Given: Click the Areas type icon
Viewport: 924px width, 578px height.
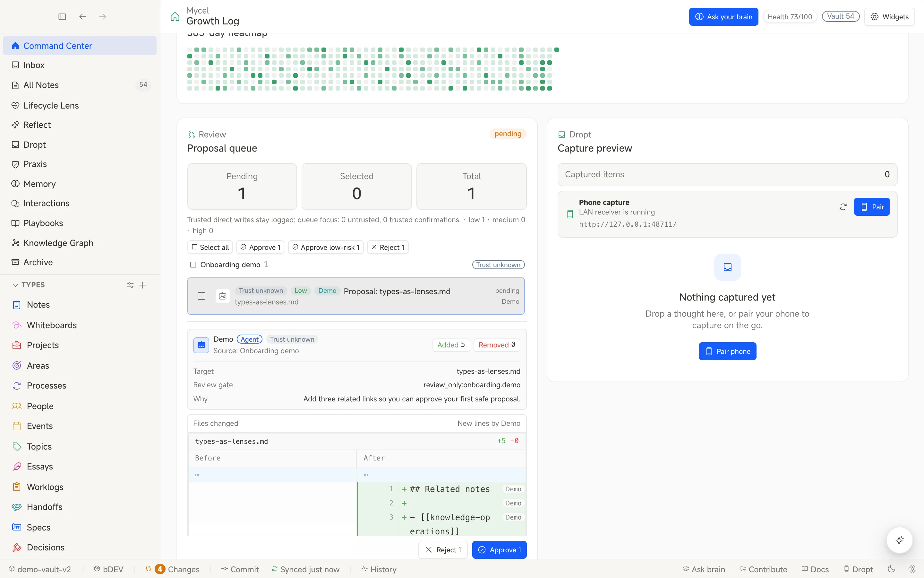Looking at the screenshot, I should (x=17, y=365).
